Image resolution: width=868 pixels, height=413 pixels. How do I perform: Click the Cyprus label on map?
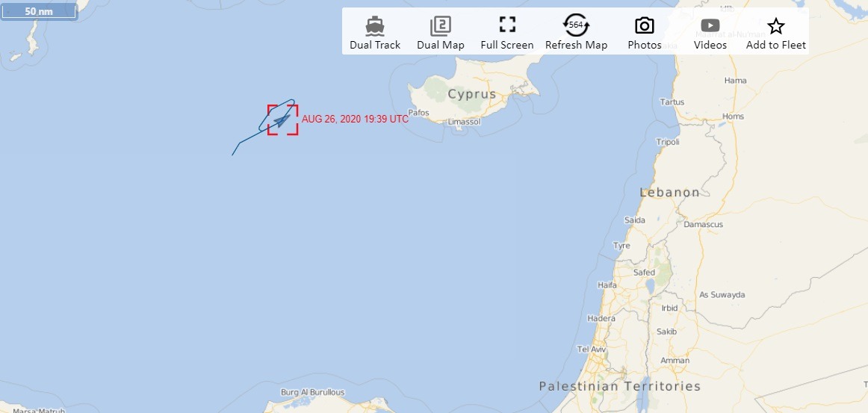coord(472,94)
